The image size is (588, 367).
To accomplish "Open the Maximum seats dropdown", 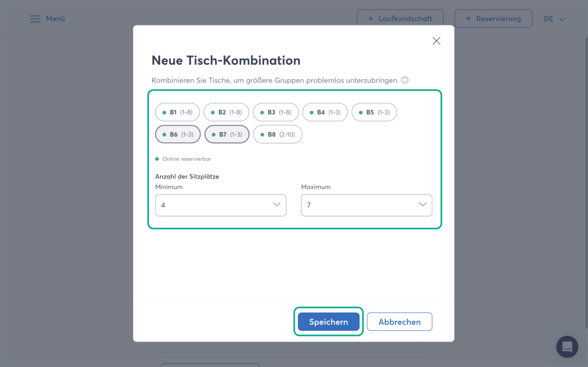I will (x=366, y=205).
